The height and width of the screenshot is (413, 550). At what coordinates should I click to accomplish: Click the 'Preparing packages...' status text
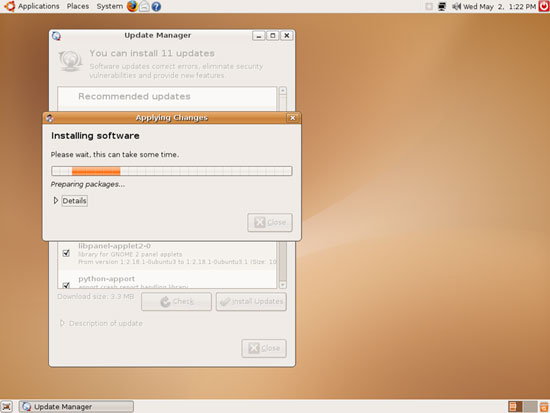coord(88,184)
